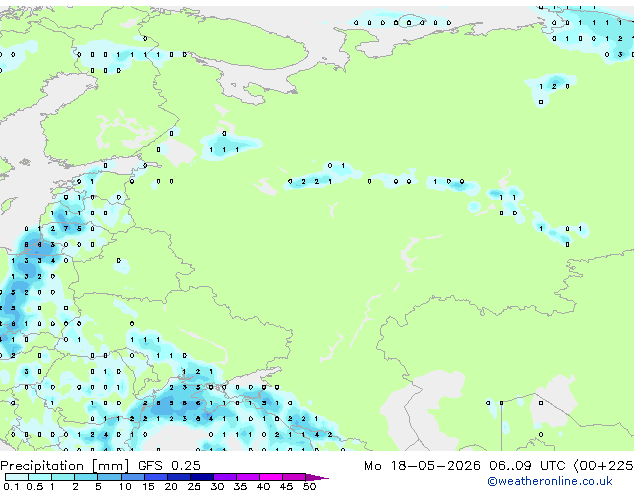The image size is (634, 490).
Task: Click the 10–15 mm legend color box
Action: tap(133, 477)
